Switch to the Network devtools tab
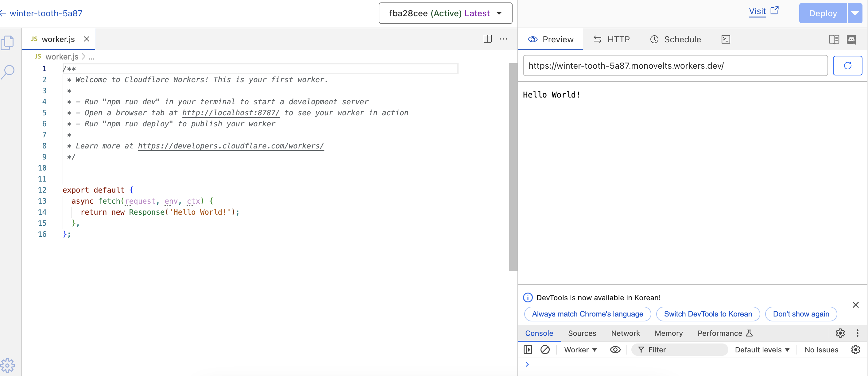The width and height of the screenshot is (868, 376). [625, 333]
